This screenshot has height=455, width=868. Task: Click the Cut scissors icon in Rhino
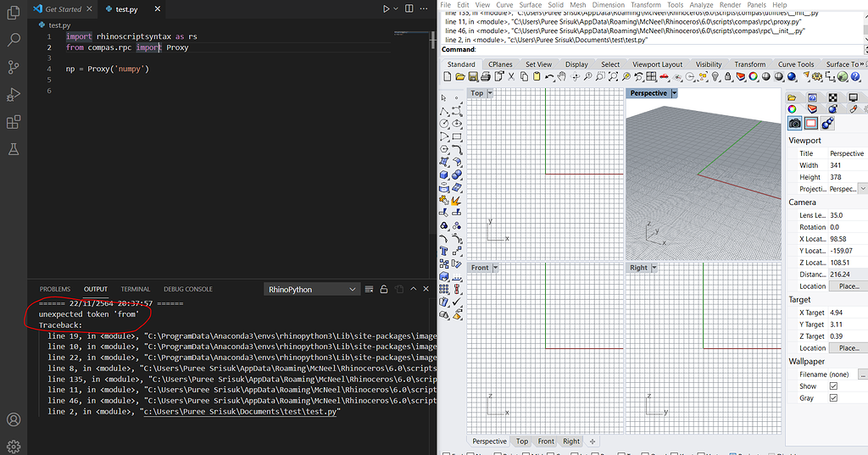511,77
